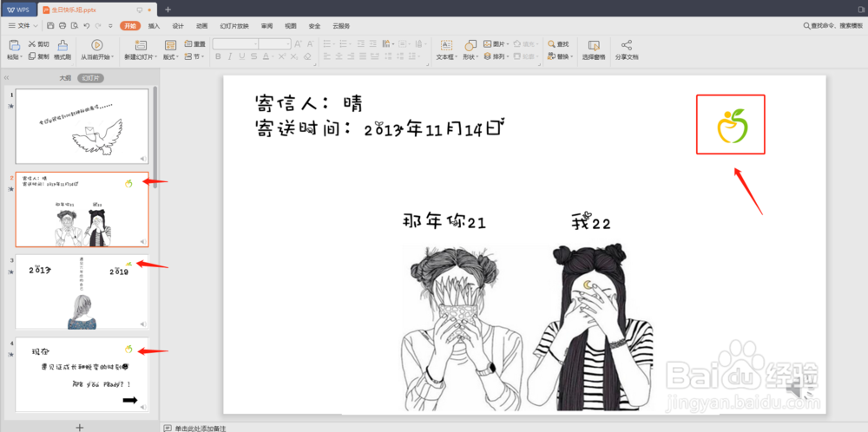This screenshot has width=868, height=432.
Task: Click the New Slide (新建幻灯片) icon
Action: tap(141, 46)
